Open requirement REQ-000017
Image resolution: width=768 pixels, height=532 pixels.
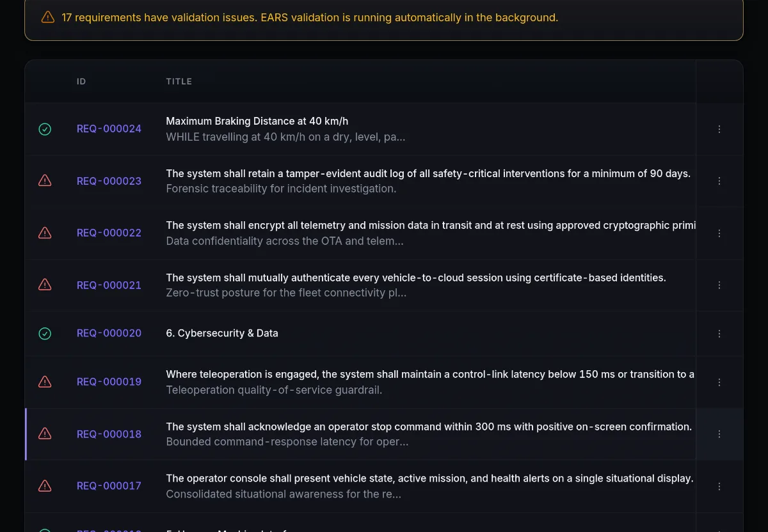click(109, 486)
